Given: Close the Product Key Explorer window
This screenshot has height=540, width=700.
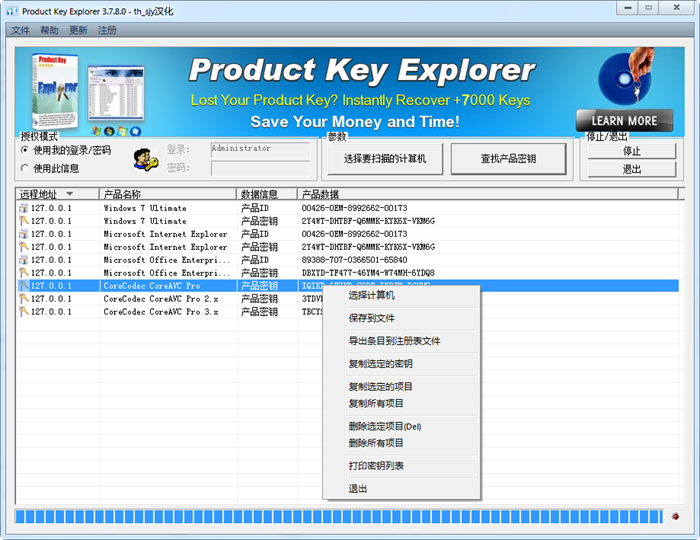Looking at the screenshot, I should tap(677, 8).
